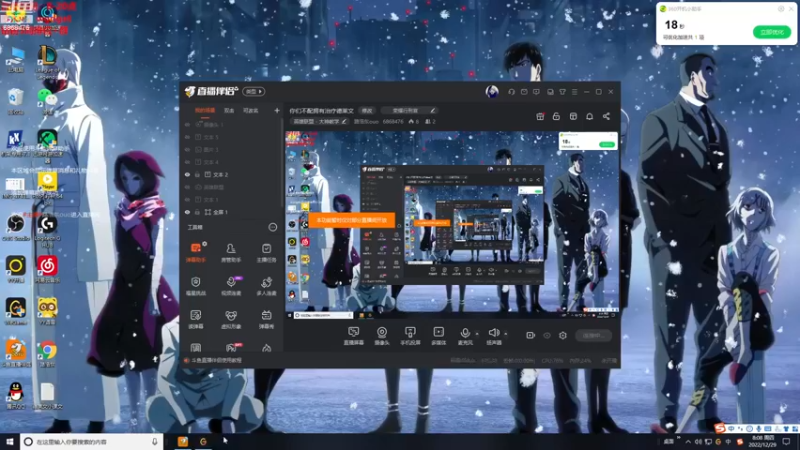Click the Windows search input field
The width and height of the screenshot is (800, 450).
click(92, 442)
